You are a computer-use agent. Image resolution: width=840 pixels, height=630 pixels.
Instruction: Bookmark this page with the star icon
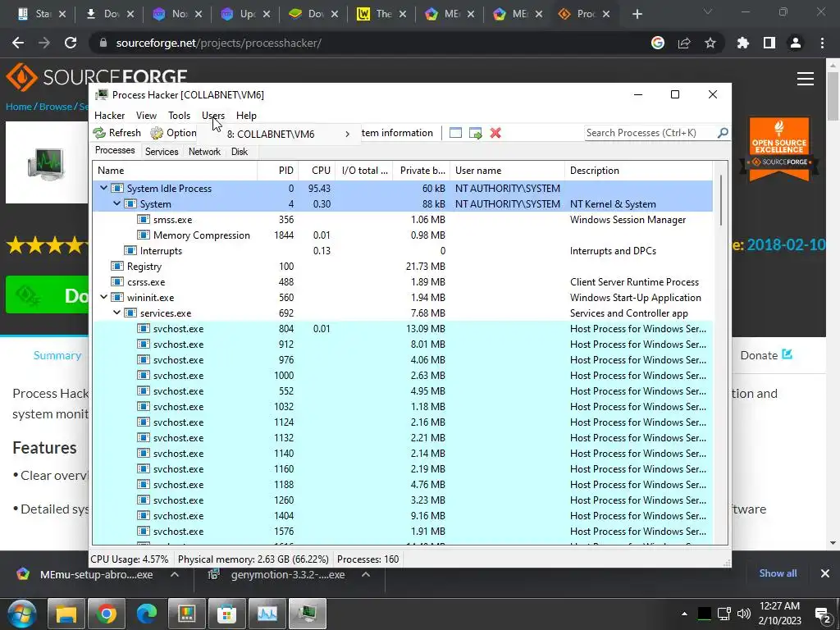coord(710,43)
